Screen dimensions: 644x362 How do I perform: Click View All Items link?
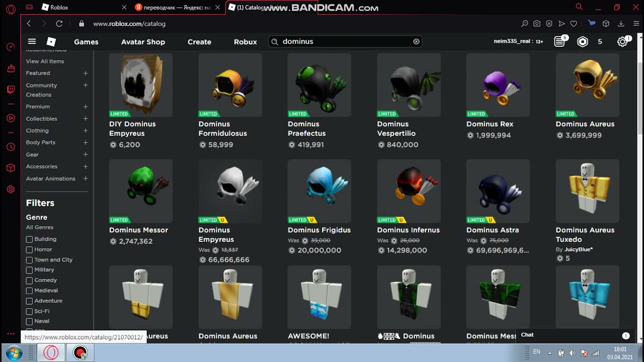click(45, 61)
